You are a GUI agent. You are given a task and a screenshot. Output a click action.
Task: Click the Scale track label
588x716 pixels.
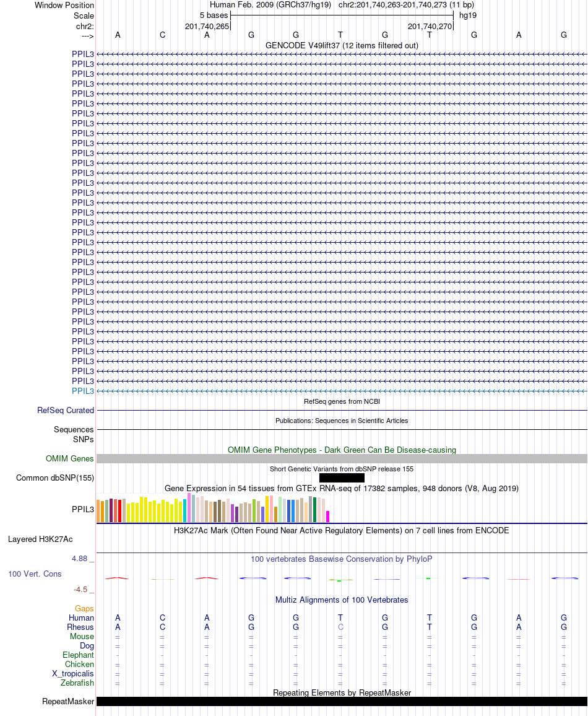84,15
